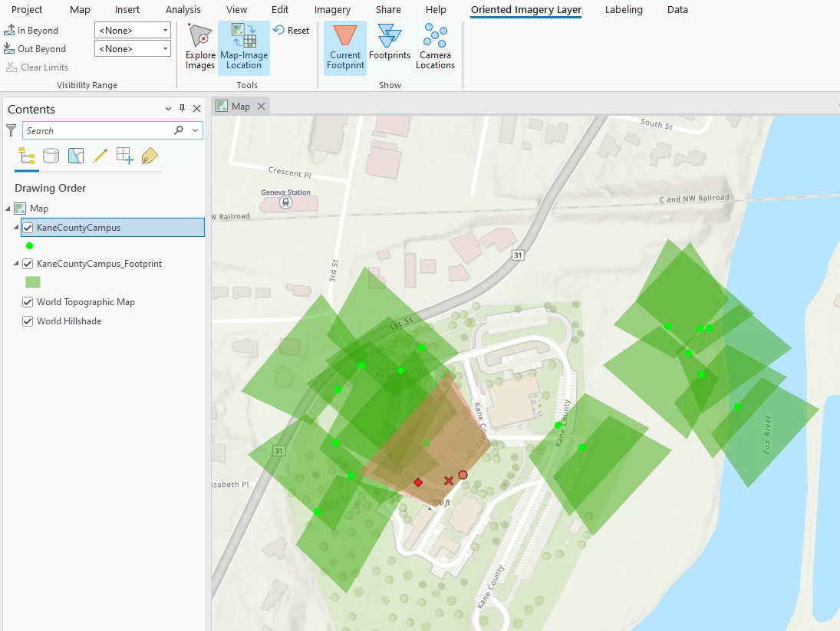Switch to the Labeling ribbon tab
This screenshot has width=840, height=631.
point(624,10)
